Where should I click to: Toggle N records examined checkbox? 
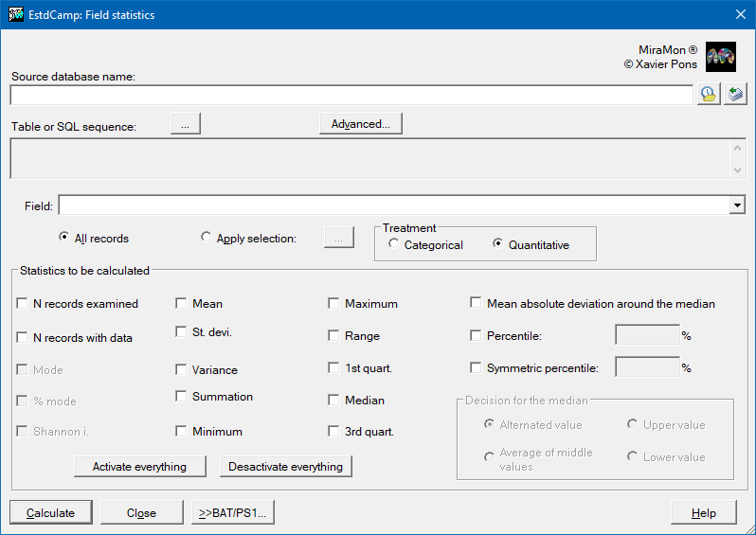click(x=23, y=304)
